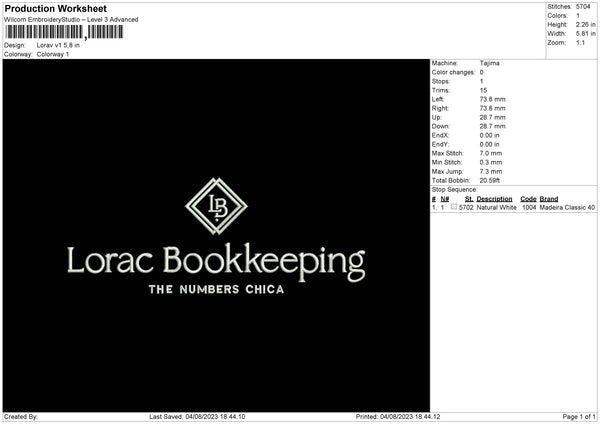Viewport: 600px width, 424px height.
Task: Select the Total Bobbin value "20.59ft"
Action: (x=490, y=180)
